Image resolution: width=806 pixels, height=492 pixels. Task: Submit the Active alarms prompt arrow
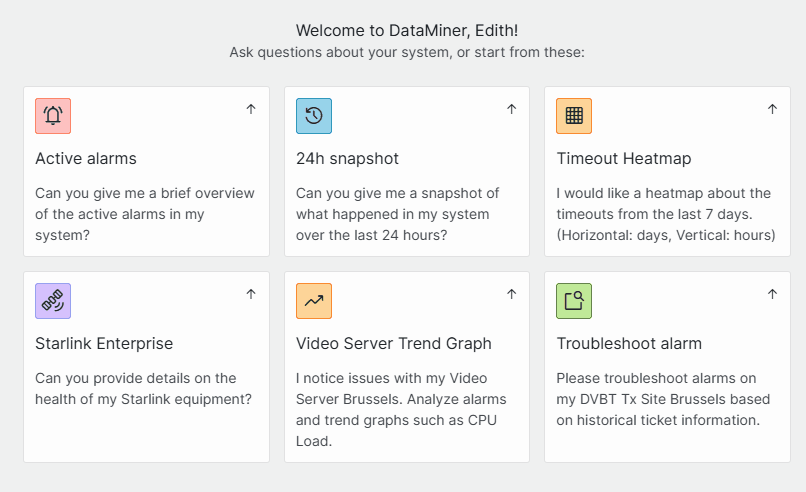coord(251,109)
